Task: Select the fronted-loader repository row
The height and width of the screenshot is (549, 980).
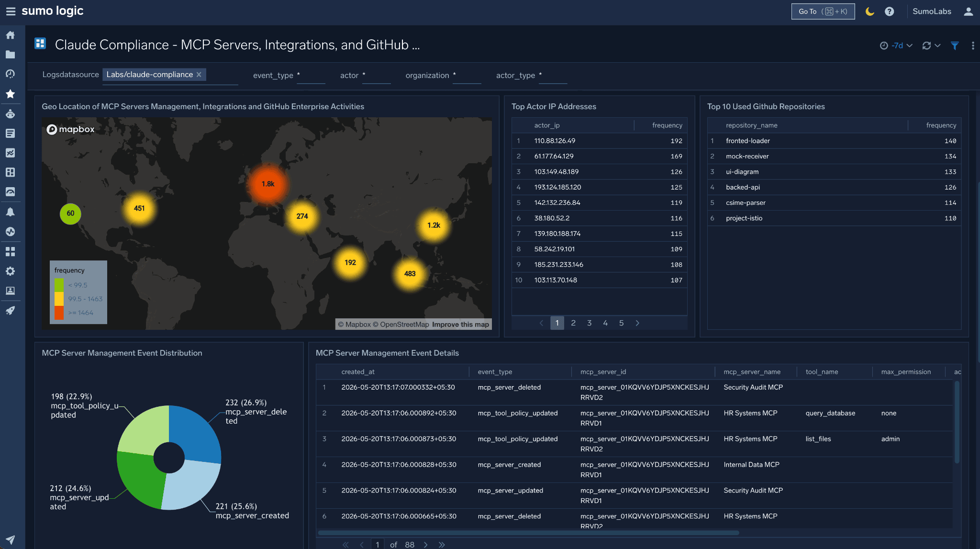Action: [834, 141]
